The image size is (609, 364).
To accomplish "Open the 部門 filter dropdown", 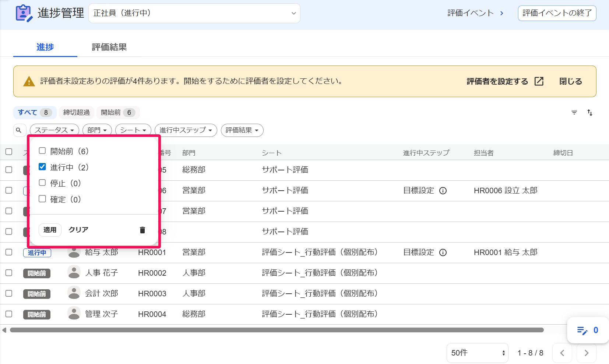I will pyautogui.click(x=97, y=130).
